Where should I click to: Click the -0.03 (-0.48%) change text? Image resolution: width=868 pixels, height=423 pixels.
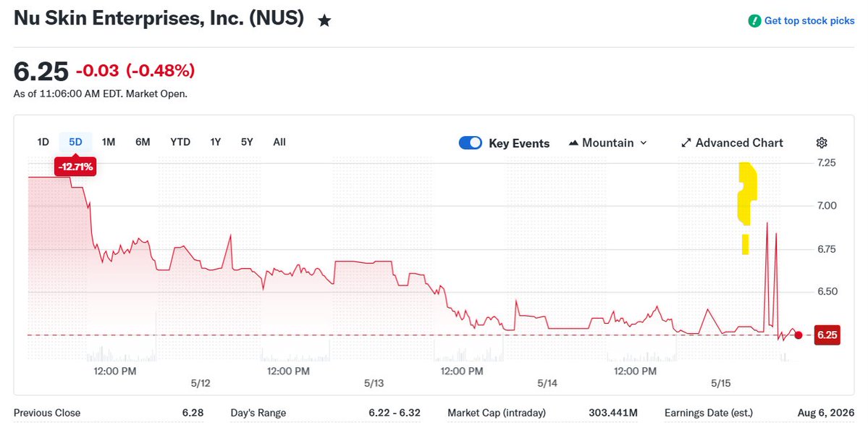tap(135, 71)
